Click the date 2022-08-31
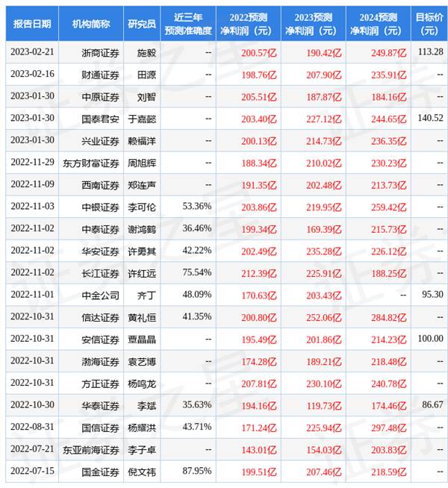 coord(32,427)
